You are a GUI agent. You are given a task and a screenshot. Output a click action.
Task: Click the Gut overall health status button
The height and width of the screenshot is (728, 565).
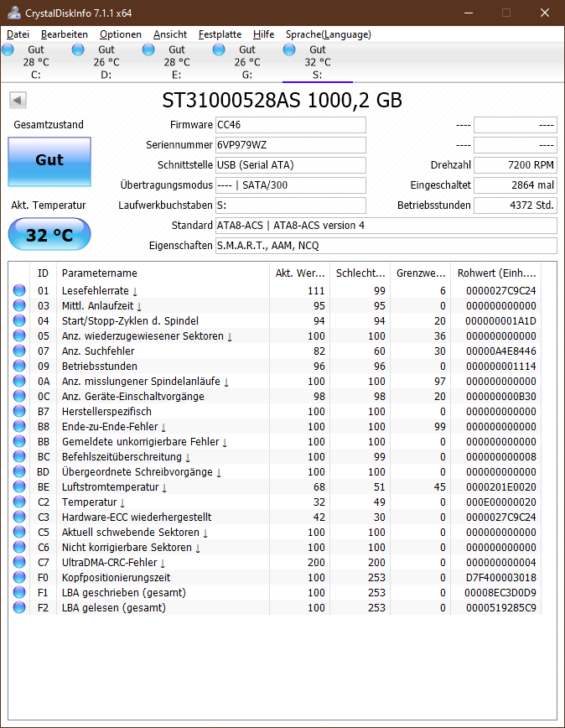click(49, 162)
